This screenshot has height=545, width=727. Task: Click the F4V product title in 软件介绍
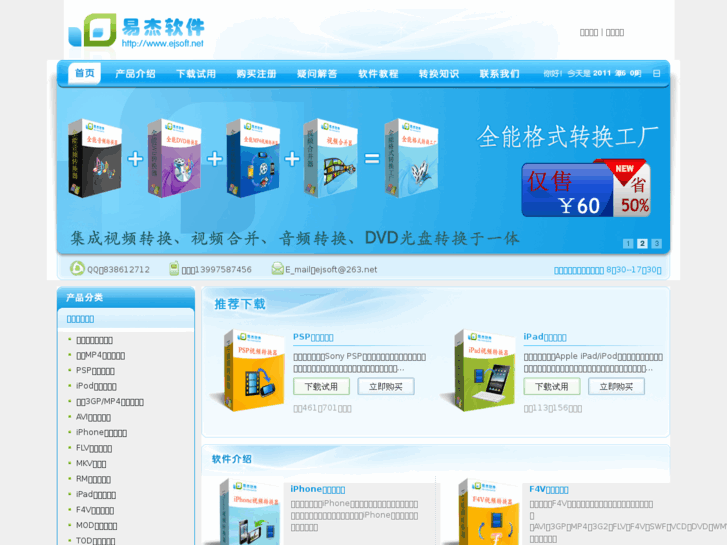548,489
